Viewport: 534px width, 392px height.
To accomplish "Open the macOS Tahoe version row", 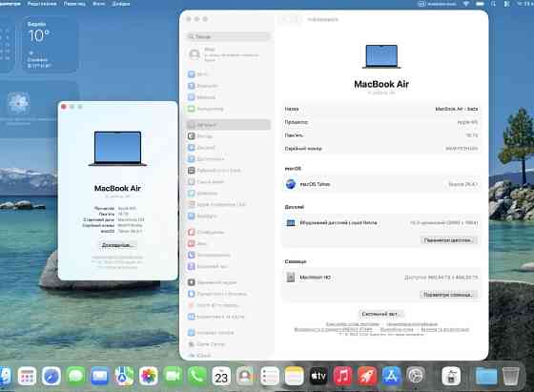I will click(x=381, y=184).
